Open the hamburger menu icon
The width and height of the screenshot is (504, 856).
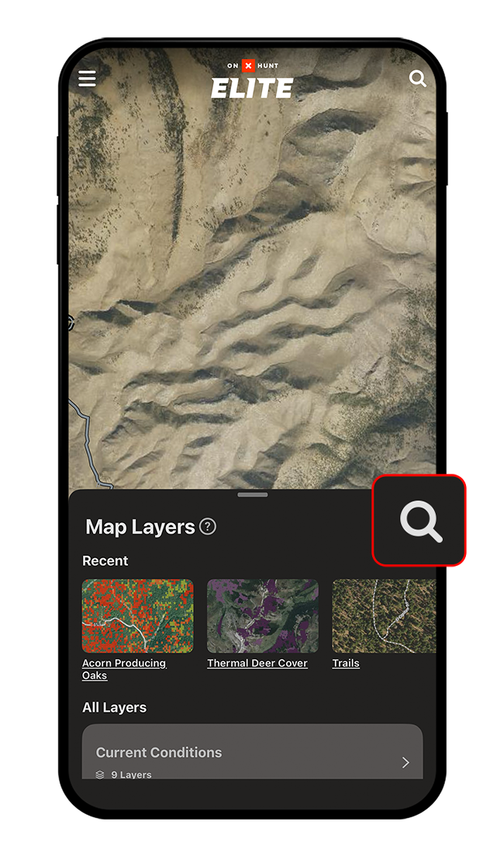click(x=88, y=78)
